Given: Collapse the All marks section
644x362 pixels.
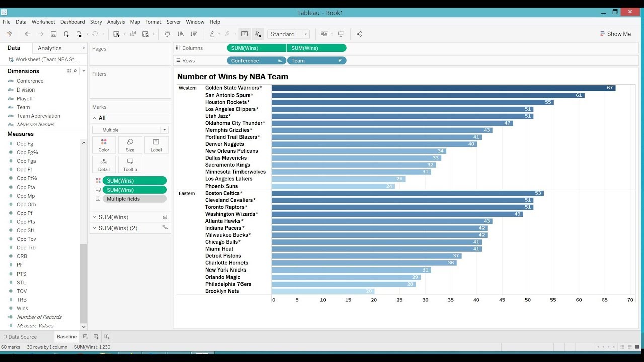Looking at the screenshot, I should click(95, 118).
